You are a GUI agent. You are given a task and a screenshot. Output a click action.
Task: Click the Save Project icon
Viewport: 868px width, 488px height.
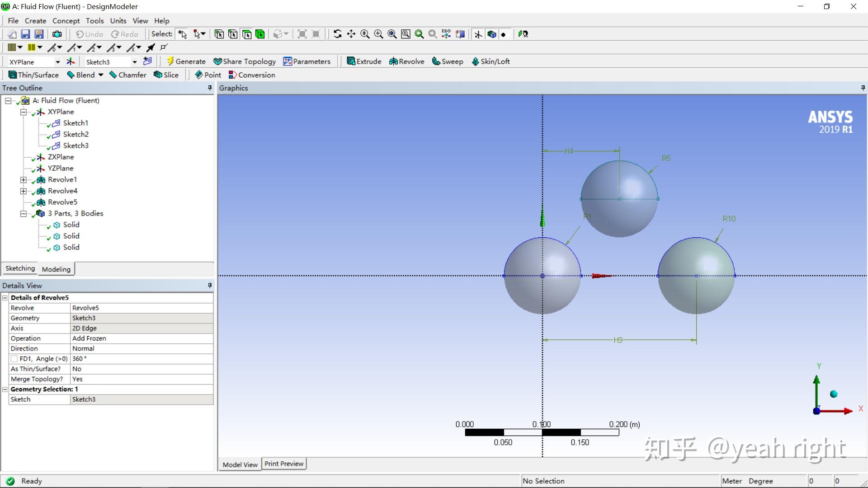25,34
